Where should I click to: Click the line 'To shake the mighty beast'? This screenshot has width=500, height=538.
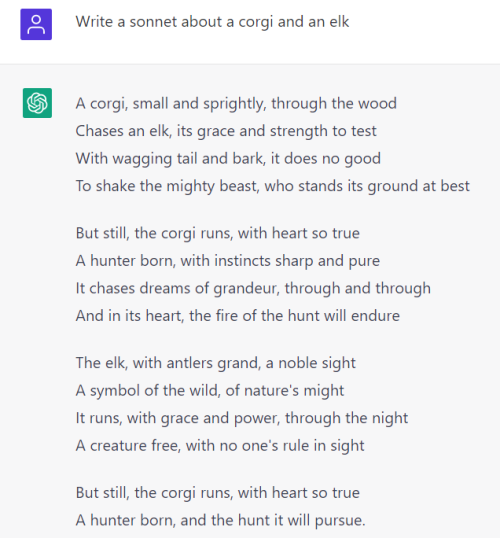(x=272, y=186)
